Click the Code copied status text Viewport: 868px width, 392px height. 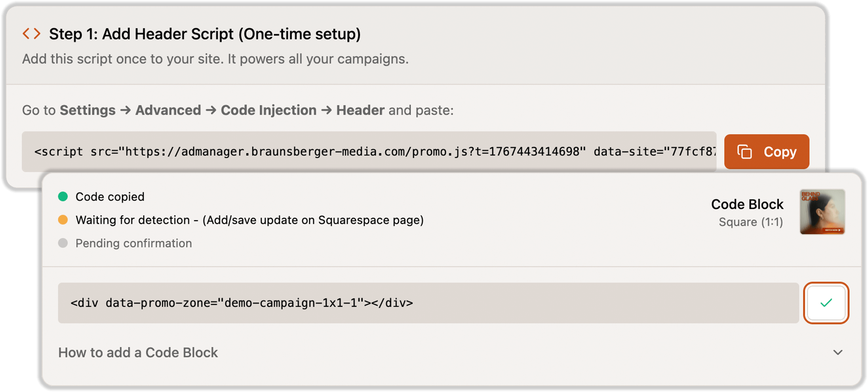pos(110,197)
